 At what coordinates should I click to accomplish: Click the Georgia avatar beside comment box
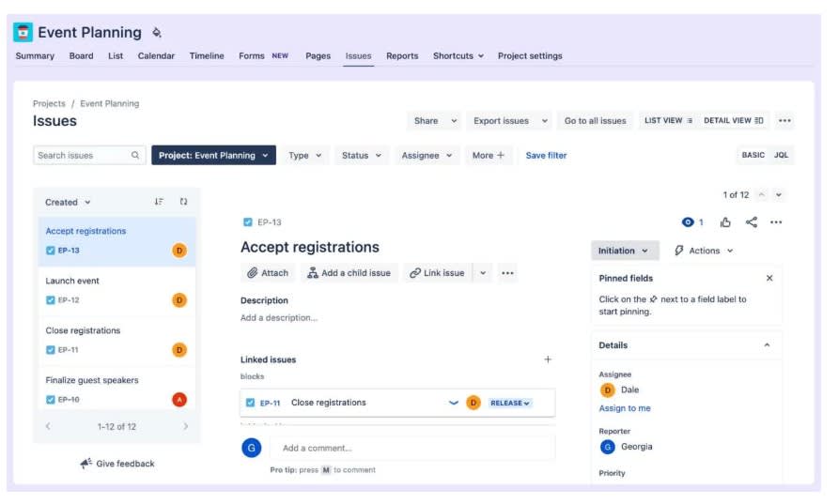[x=251, y=448]
